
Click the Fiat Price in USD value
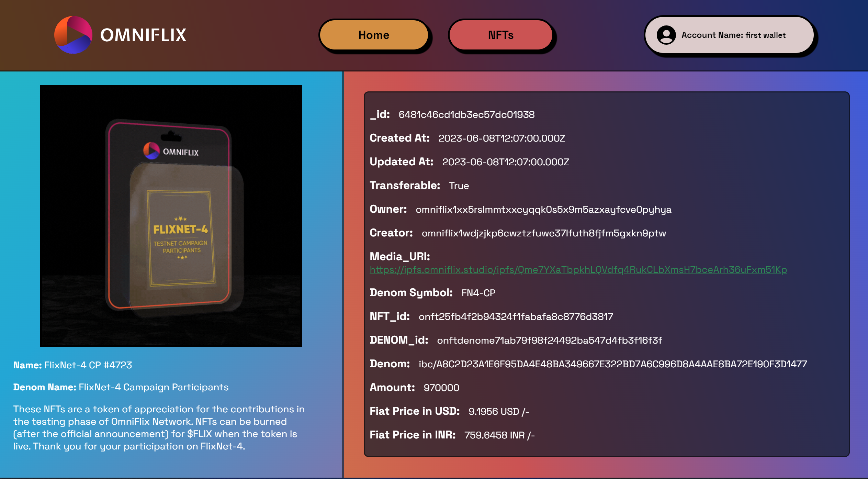click(x=498, y=411)
